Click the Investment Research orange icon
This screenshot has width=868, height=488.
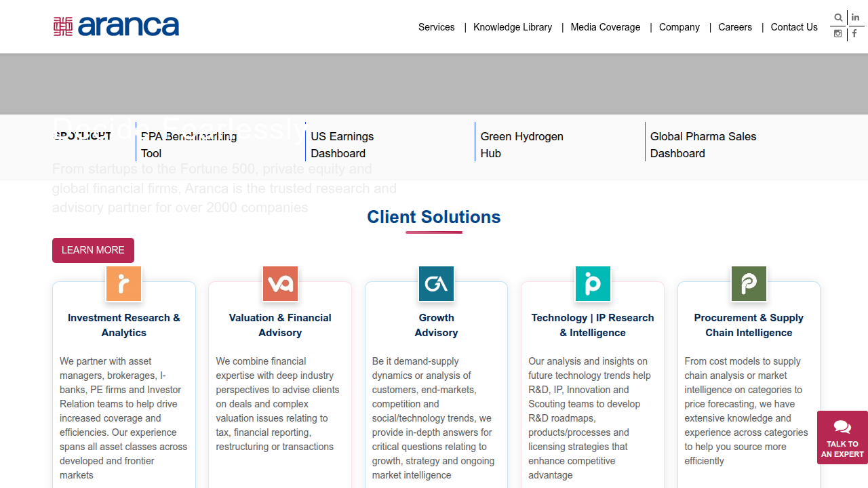124,283
